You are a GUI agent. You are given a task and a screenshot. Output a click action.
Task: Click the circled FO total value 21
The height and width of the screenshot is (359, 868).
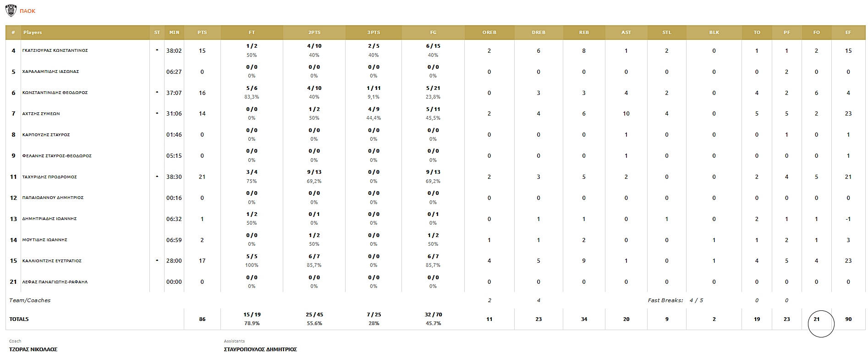[816, 319]
